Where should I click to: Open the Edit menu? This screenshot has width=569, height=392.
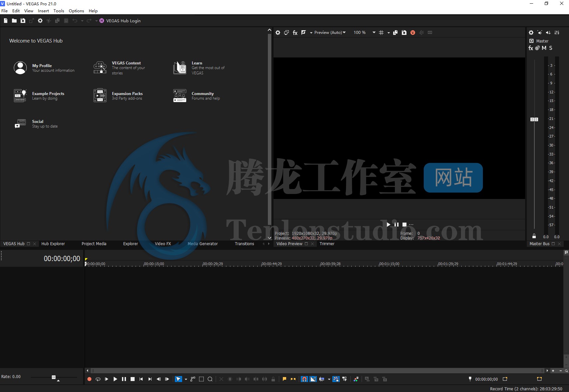(16, 11)
